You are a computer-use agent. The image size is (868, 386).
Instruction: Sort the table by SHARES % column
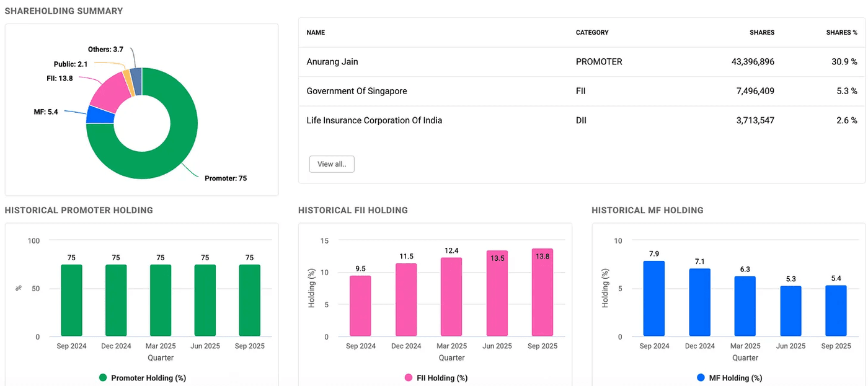[841, 32]
